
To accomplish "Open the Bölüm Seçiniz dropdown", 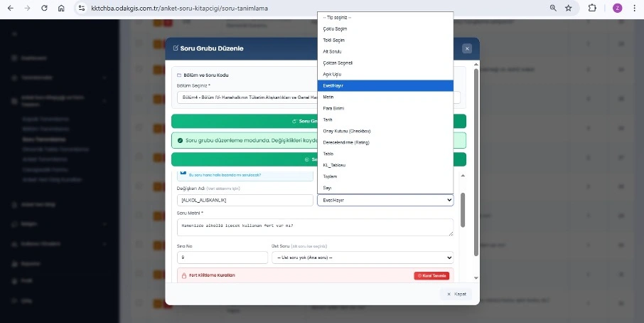I will pyautogui.click(x=245, y=98).
